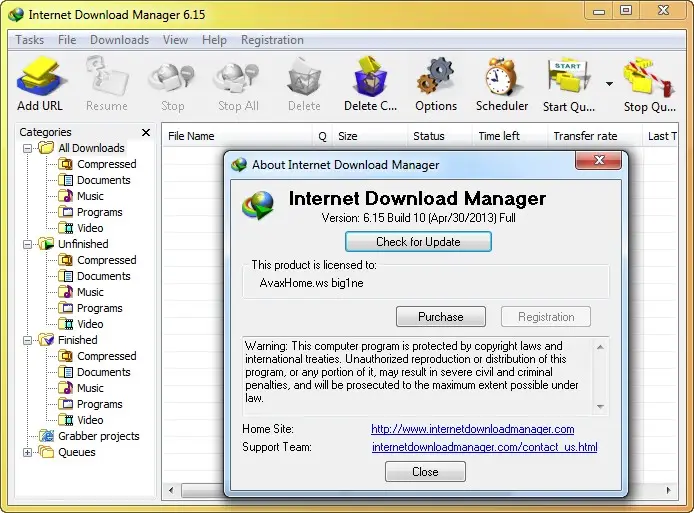This screenshot has height=513, width=694.
Task: Open the internetdownloadmanager.com home site link
Action: [473, 429]
